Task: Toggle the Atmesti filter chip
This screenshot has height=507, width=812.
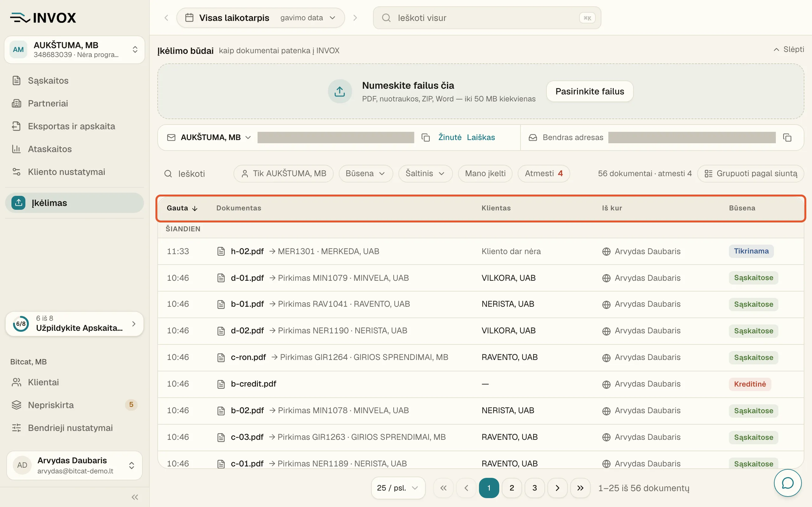Action: click(x=544, y=174)
